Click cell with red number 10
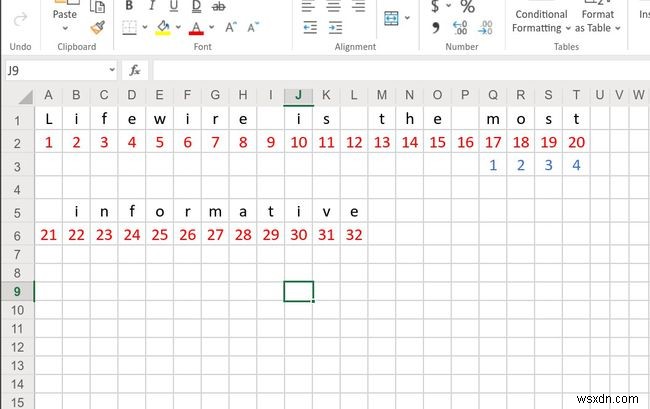This screenshot has height=409, width=650. (x=298, y=142)
